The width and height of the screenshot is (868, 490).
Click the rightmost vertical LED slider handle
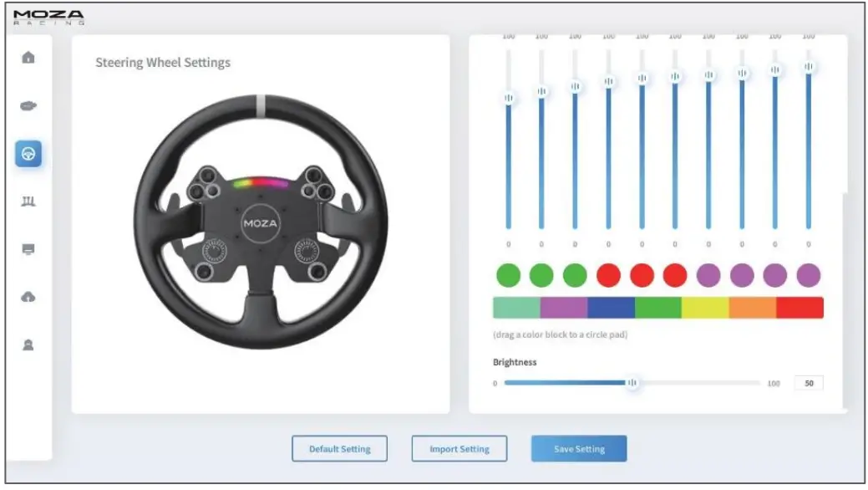809,65
